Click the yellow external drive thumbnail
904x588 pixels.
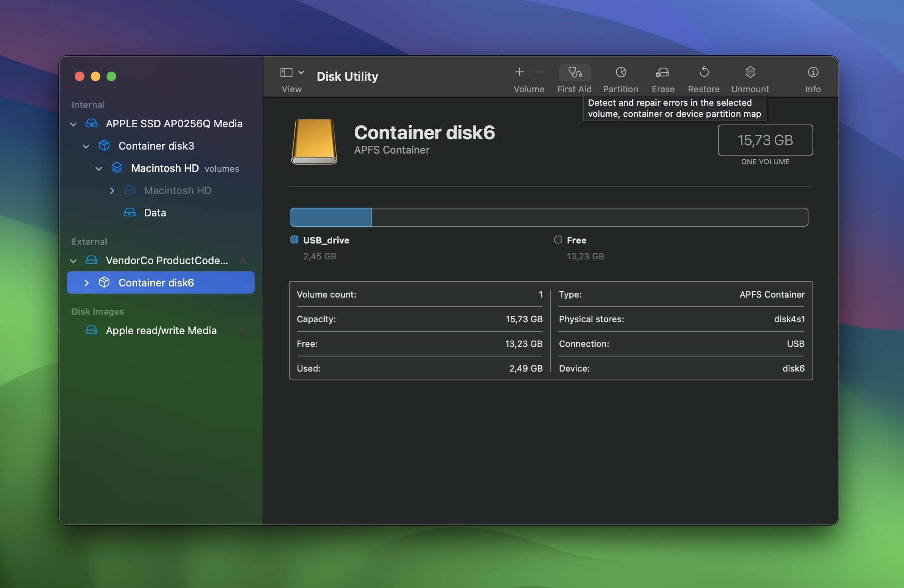[314, 142]
